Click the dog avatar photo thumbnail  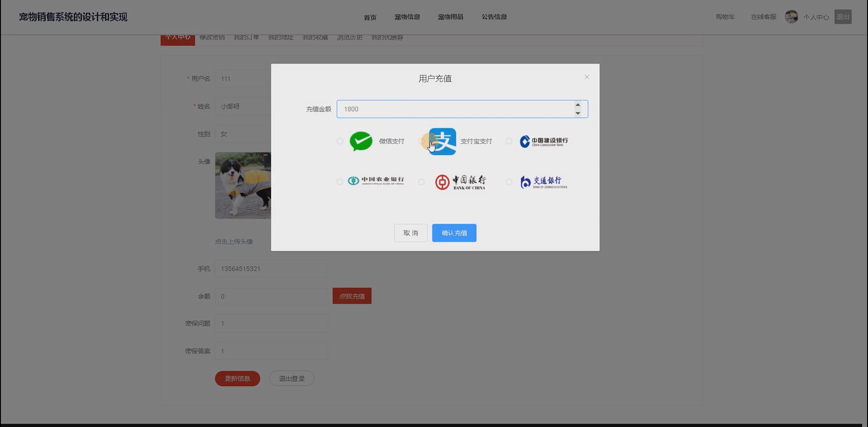[243, 185]
